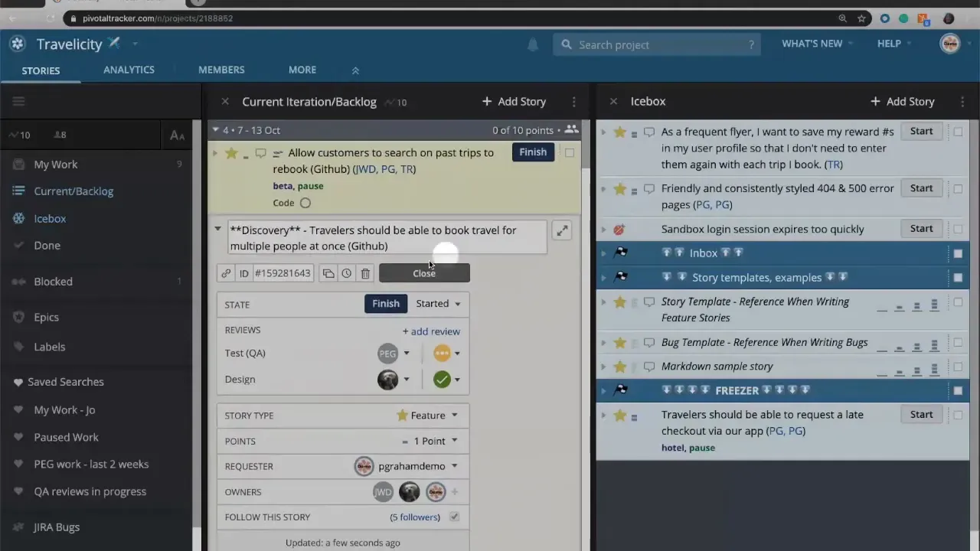Clone the story using the copy icon

click(328, 273)
